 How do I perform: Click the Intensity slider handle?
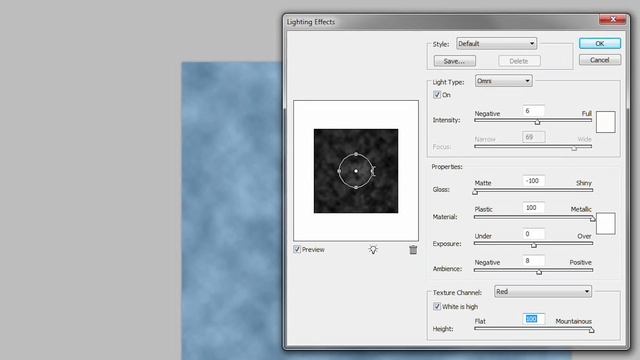(537, 122)
